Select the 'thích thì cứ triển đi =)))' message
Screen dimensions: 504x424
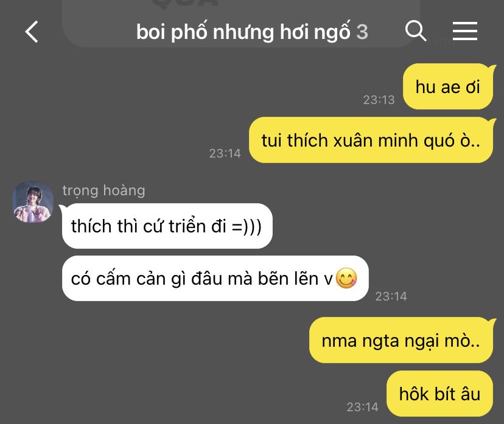(x=167, y=226)
